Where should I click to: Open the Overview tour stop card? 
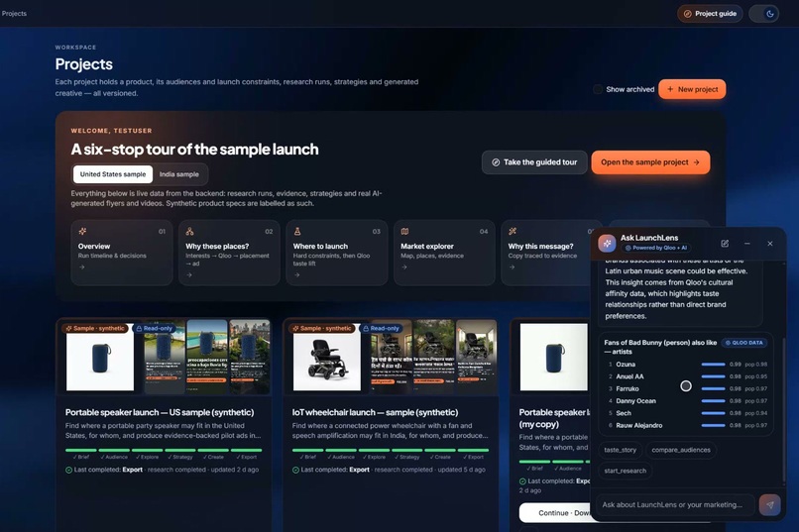click(x=122, y=253)
